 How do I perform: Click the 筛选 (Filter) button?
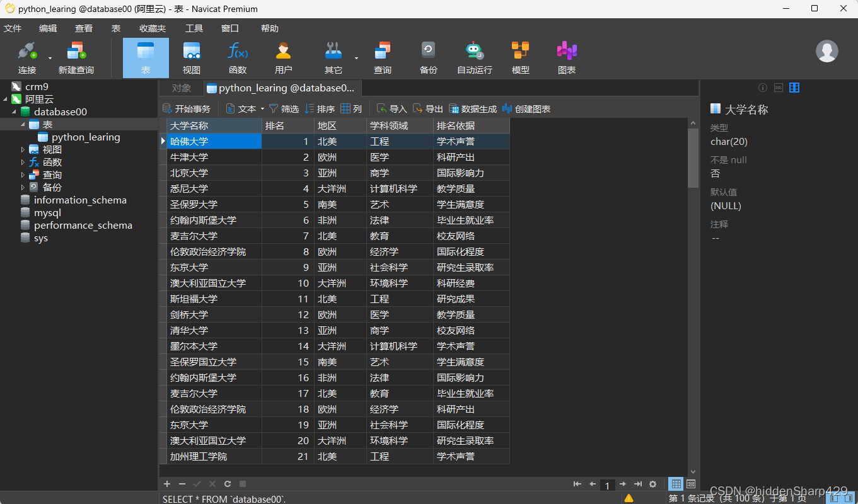[x=284, y=109]
